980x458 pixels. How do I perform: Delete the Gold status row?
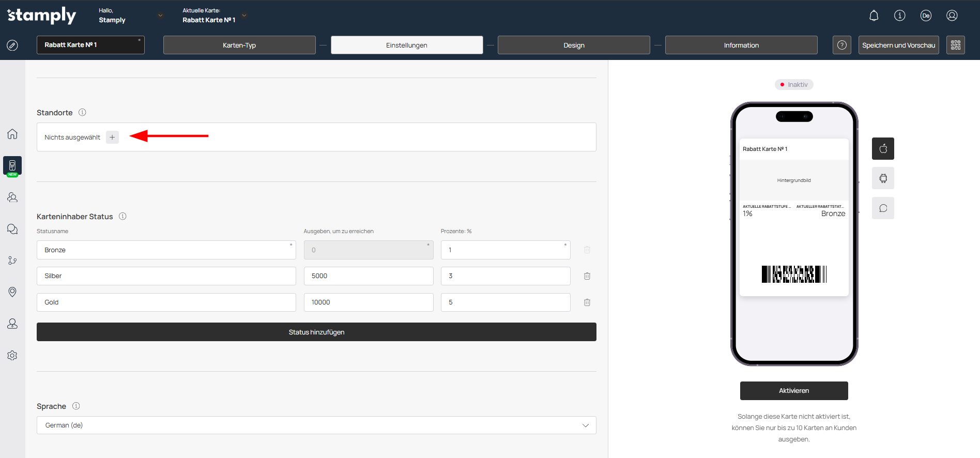coord(587,302)
